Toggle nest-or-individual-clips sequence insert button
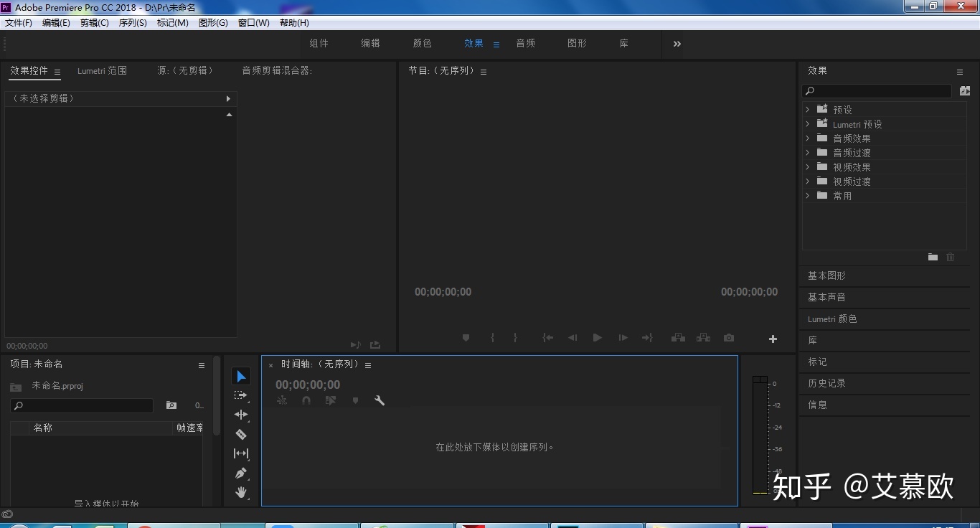Image resolution: width=980 pixels, height=528 pixels. pyautogui.click(x=282, y=401)
